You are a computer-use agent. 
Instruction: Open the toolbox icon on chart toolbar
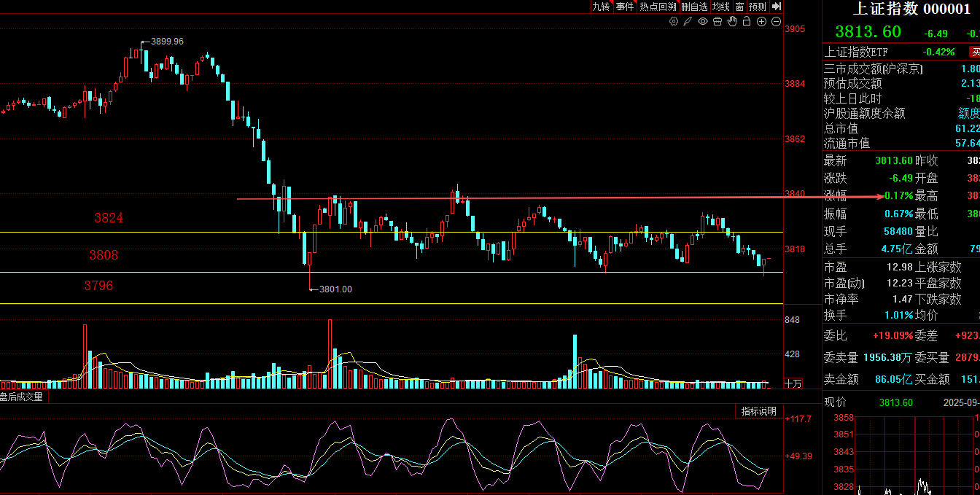717,21
